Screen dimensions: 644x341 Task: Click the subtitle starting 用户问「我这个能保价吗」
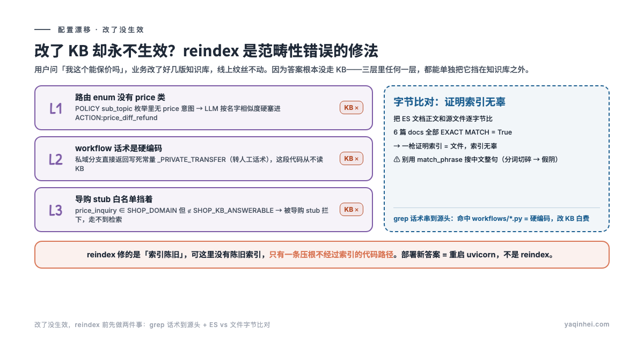[x=282, y=69]
